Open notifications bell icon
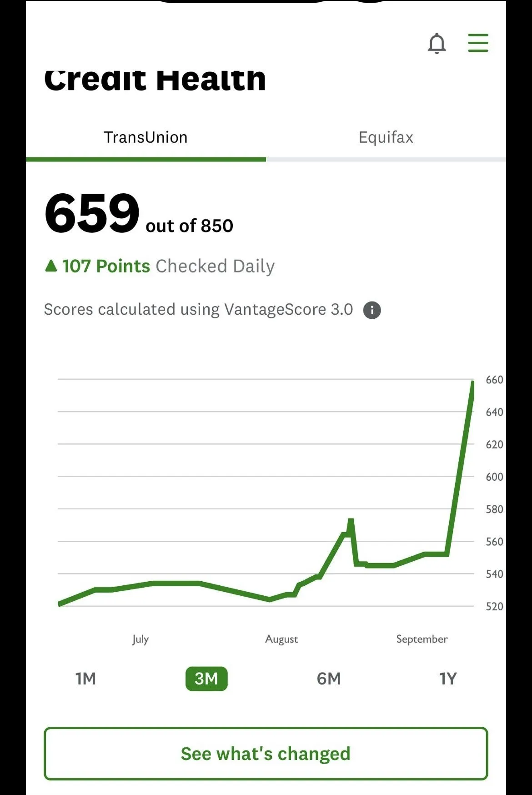Image resolution: width=532 pixels, height=795 pixels. tap(437, 44)
